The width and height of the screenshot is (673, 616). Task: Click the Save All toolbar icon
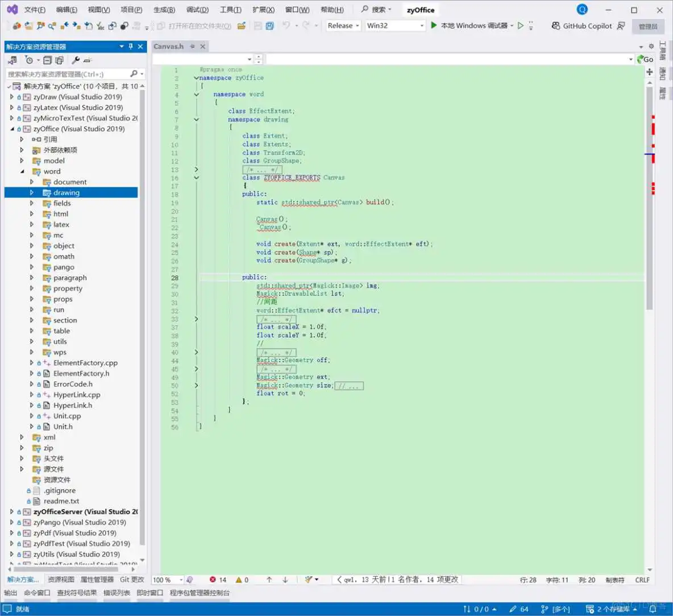(269, 26)
